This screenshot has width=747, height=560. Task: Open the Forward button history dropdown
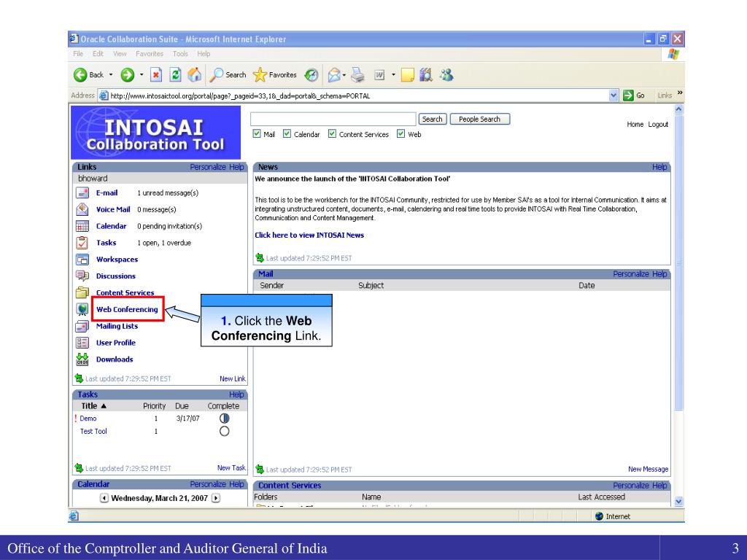(142, 75)
